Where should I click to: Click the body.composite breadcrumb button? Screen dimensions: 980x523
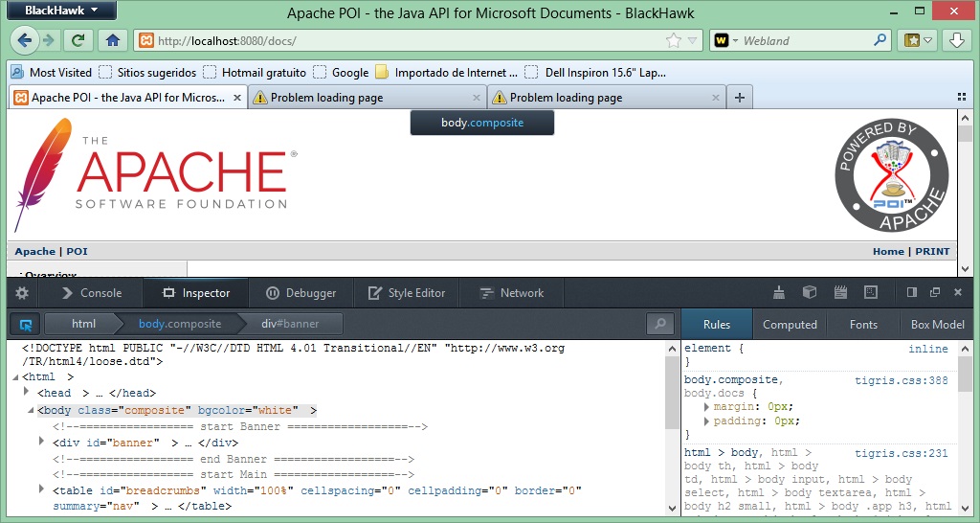[x=180, y=324]
